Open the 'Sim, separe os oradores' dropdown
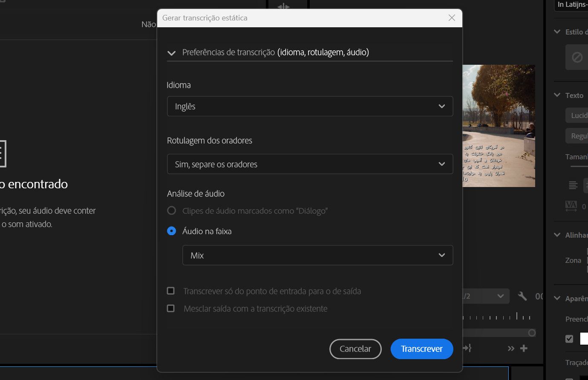Viewport: 588px width, 380px height. (x=310, y=164)
